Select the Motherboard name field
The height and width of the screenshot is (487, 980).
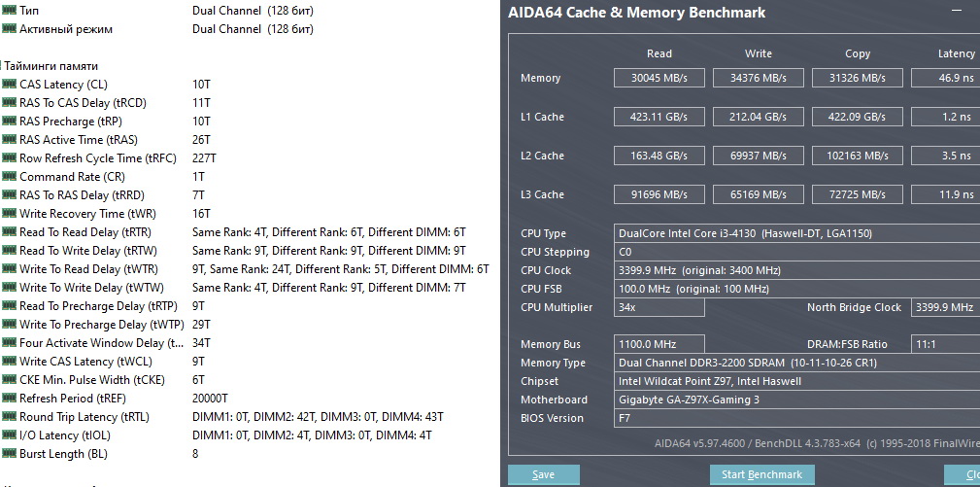tap(796, 400)
